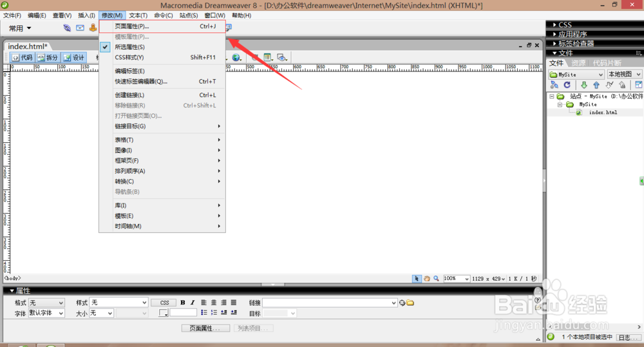Open the 常用 insert bar category dropdown
The height and width of the screenshot is (347, 644).
20,28
